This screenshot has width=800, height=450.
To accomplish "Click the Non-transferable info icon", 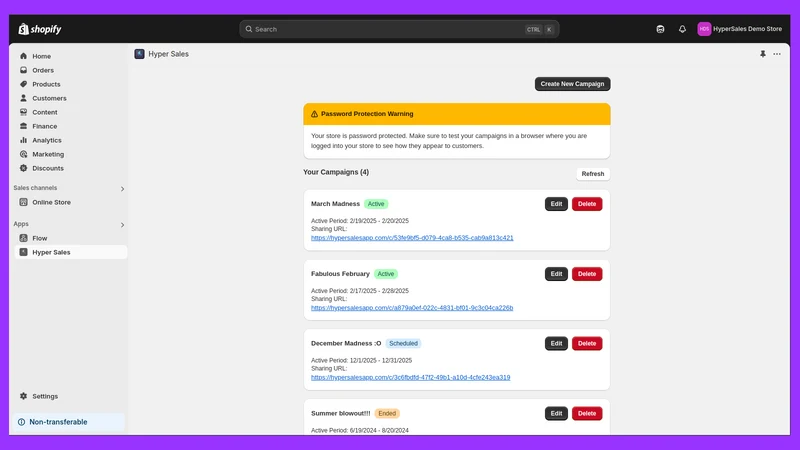I will (21, 422).
